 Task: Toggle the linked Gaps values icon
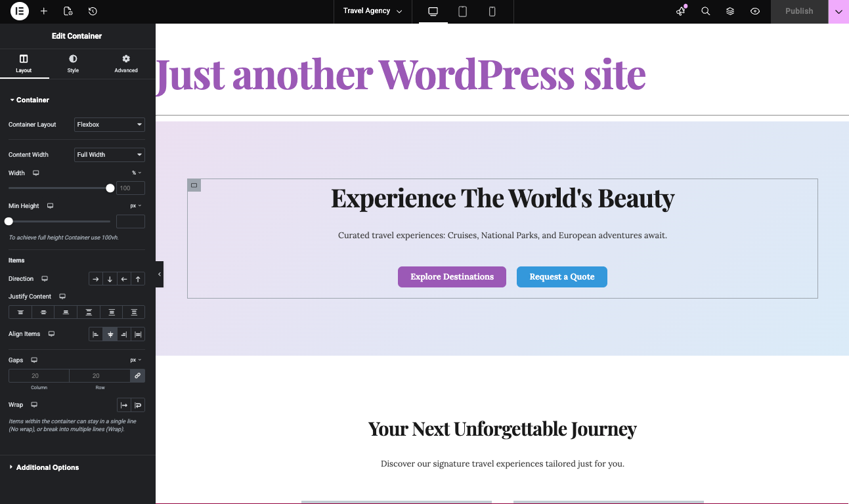[137, 376]
